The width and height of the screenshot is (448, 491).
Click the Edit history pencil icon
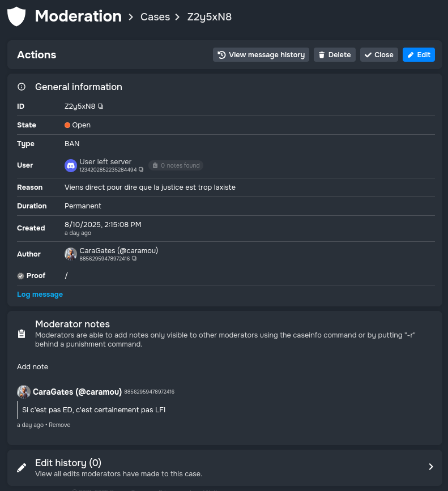[x=22, y=468]
